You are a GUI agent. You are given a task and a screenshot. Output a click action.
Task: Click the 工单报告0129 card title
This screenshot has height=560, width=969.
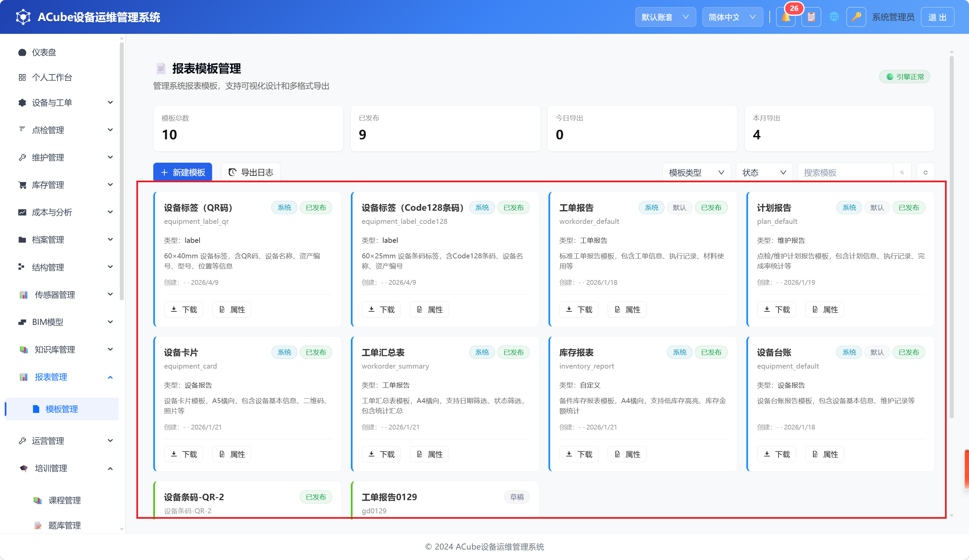pyautogui.click(x=389, y=497)
